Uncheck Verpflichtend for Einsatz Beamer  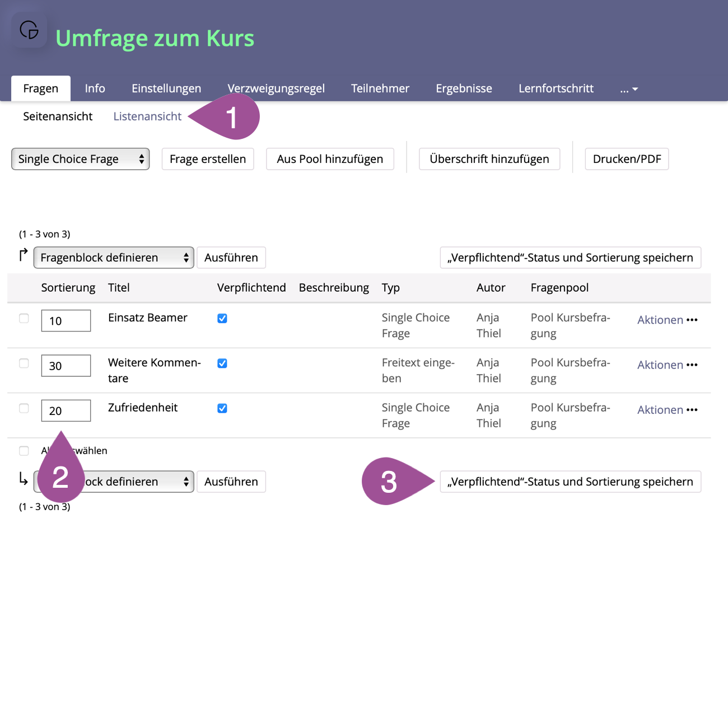coord(222,318)
